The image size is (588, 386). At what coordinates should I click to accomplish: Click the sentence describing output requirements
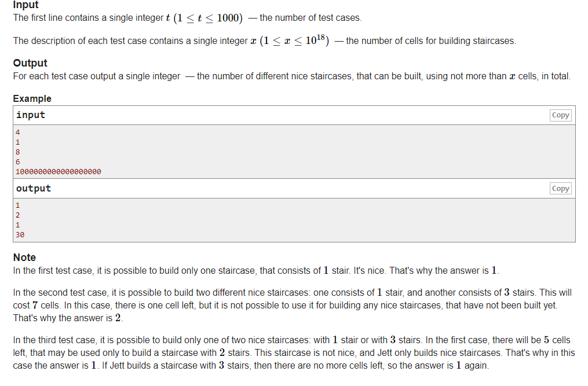coord(292,76)
